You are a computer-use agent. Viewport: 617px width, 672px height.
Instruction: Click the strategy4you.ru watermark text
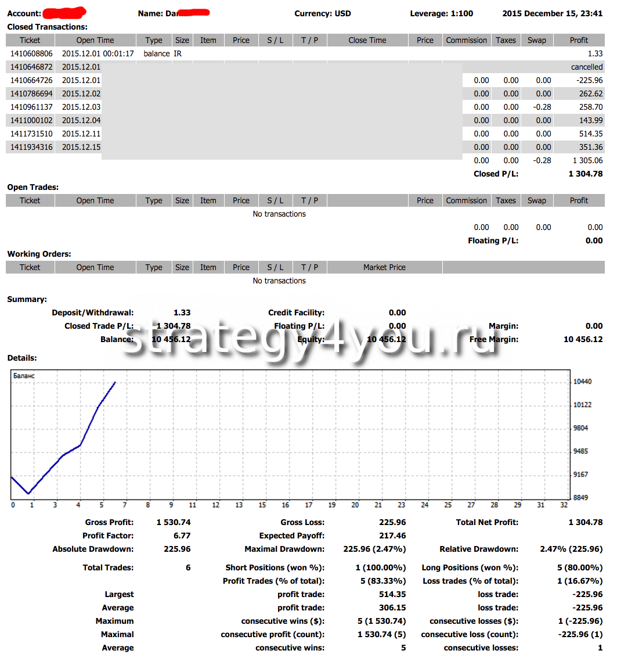pyautogui.click(x=310, y=340)
